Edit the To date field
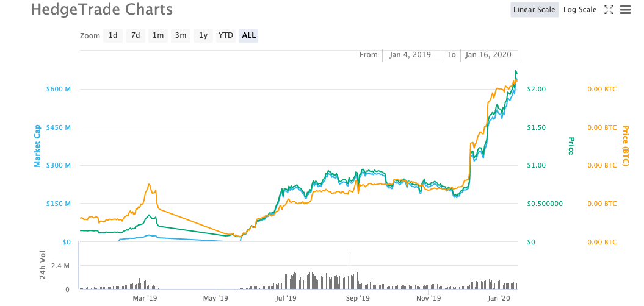The height and width of the screenshot is (306, 644). 489,55
